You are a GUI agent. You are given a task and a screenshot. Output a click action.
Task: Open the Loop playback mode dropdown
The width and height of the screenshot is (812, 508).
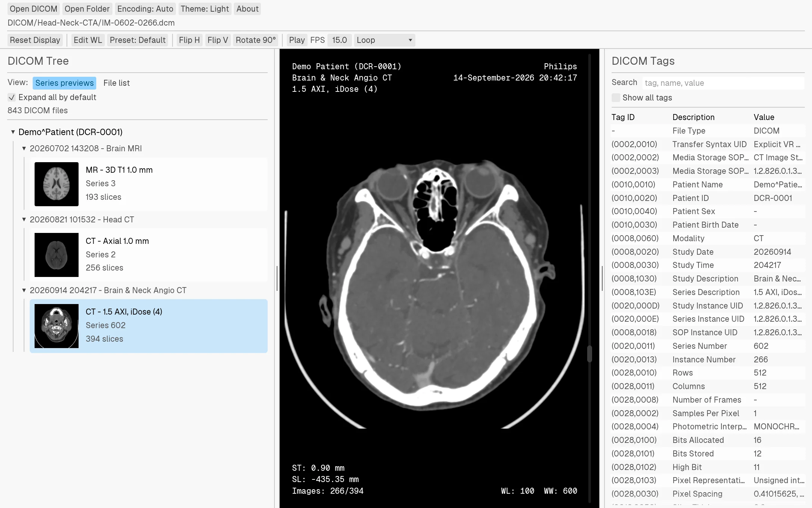(384, 40)
